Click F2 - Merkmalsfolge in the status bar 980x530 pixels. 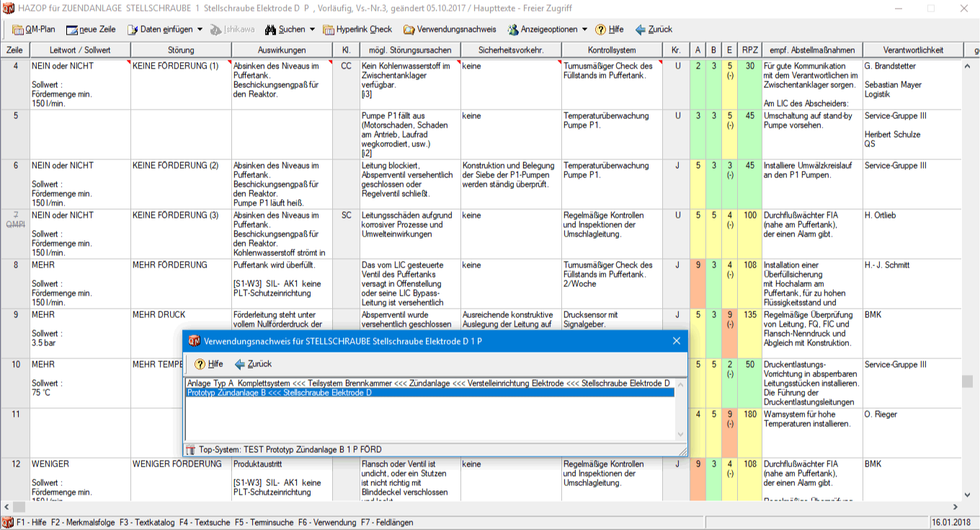pos(83,522)
